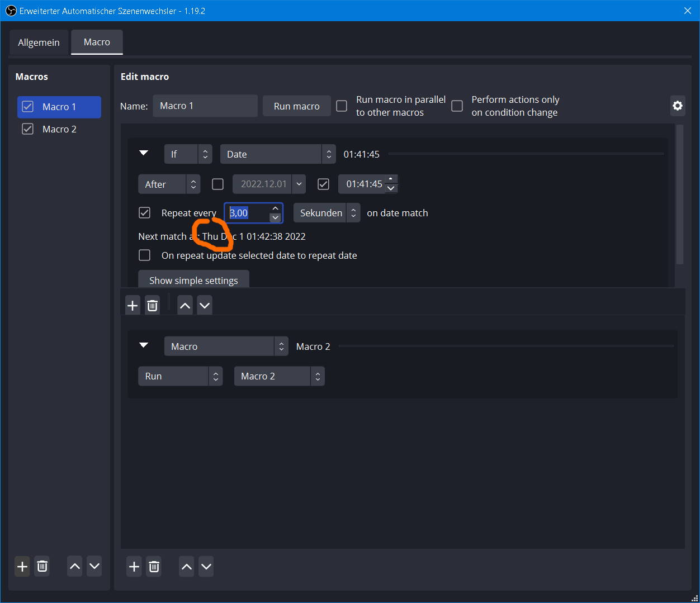Add a new condition with the plus icon

click(133, 305)
